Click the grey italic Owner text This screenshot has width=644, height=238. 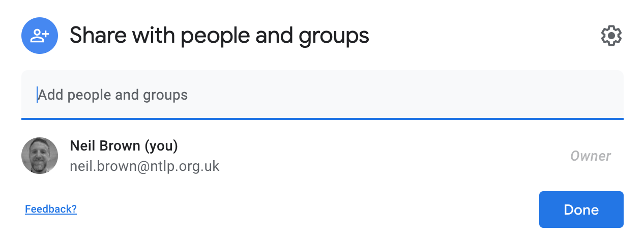click(x=591, y=156)
